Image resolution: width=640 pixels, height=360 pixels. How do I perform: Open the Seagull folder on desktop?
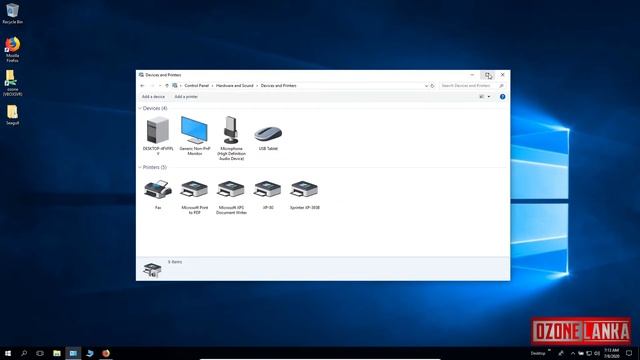[12, 115]
